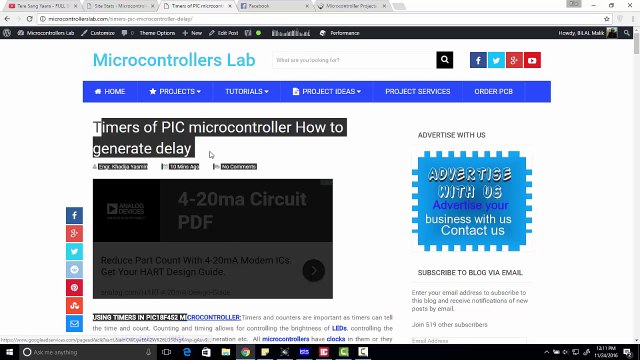Click the ad's arrow circle button
The width and height of the screenshot is (640, 360).
click(x=313, y=270)
